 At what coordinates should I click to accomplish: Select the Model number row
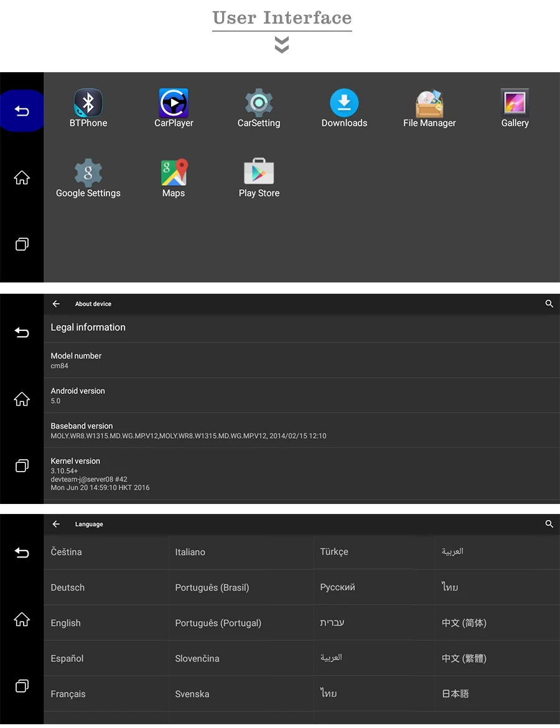[x=302, y=360]
